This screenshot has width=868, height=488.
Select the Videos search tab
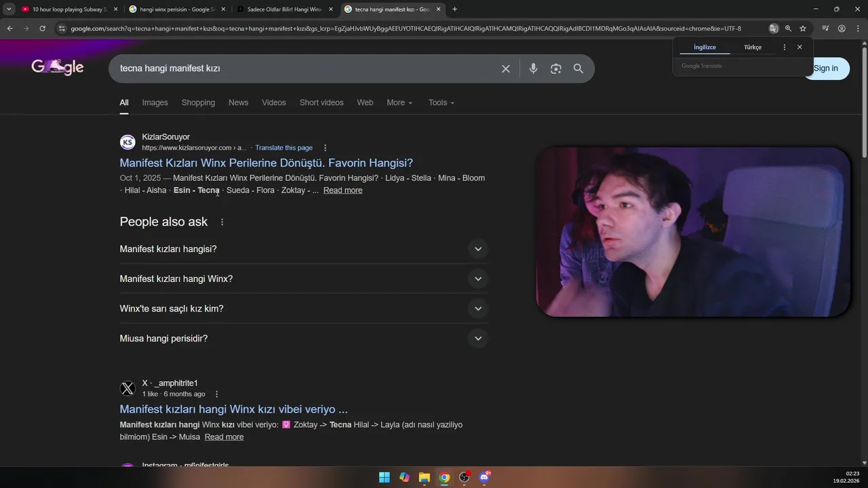pyautogui.click(x=274, y=102)
